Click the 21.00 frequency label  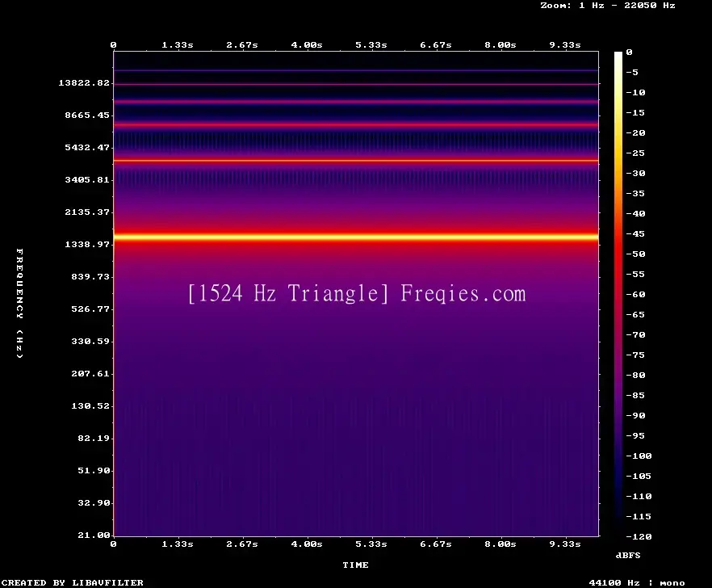[94, 535]
